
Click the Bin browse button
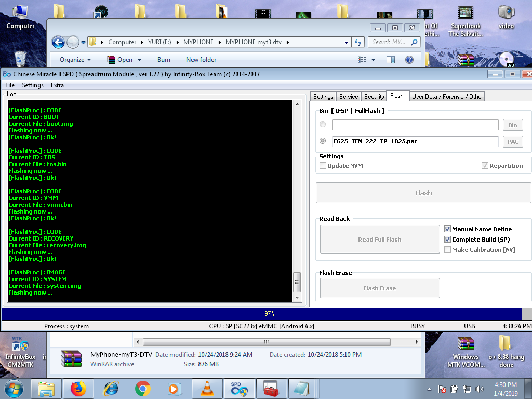pos(513,125)
